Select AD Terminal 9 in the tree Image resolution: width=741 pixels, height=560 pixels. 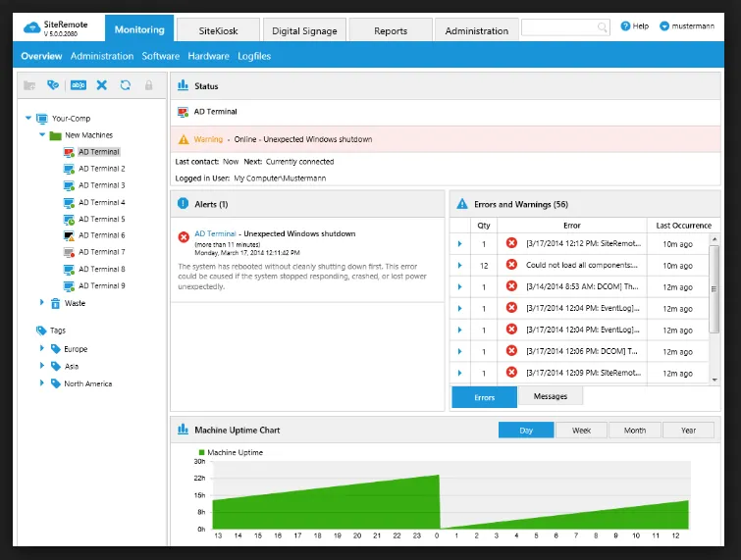pos(102,285)
